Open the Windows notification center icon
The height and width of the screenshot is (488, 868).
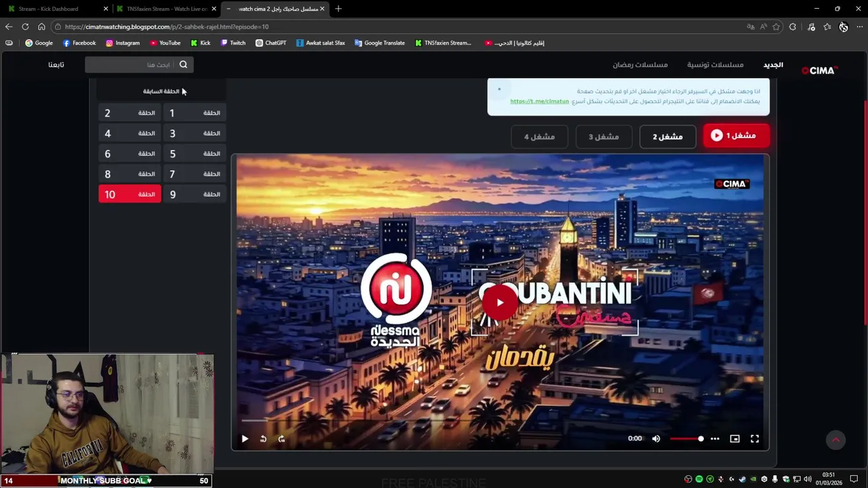tap(854, 479)
